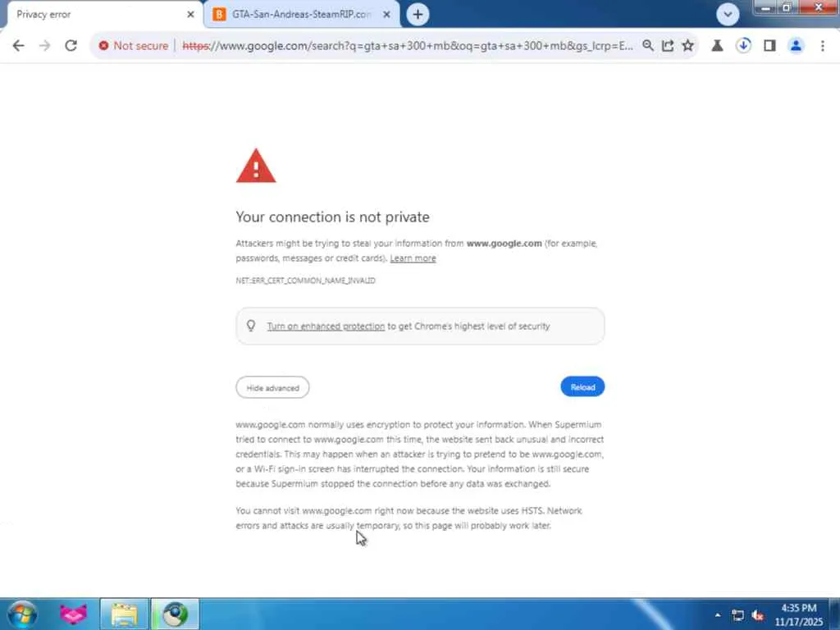Click the forward navigation arrow
Screen dimensions: 840x630
[44, 46]
